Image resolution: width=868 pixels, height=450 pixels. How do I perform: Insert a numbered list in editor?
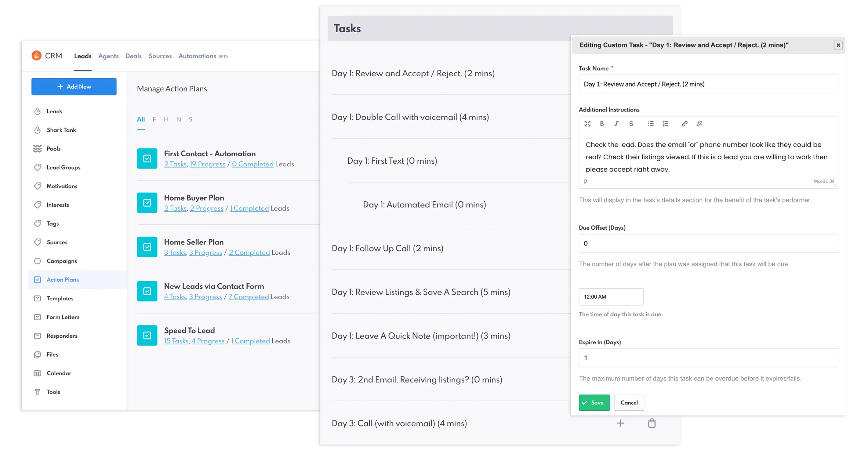click(665, 124)
